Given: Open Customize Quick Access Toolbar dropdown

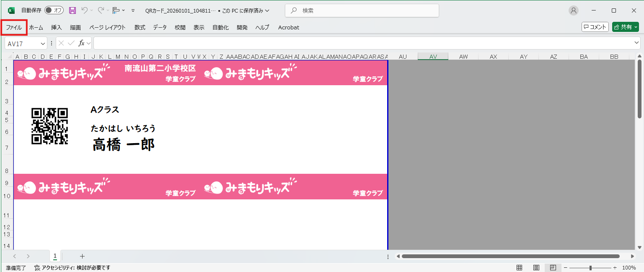Looking at the screenshot, I should pyautogui.click(x=133, y=10).
